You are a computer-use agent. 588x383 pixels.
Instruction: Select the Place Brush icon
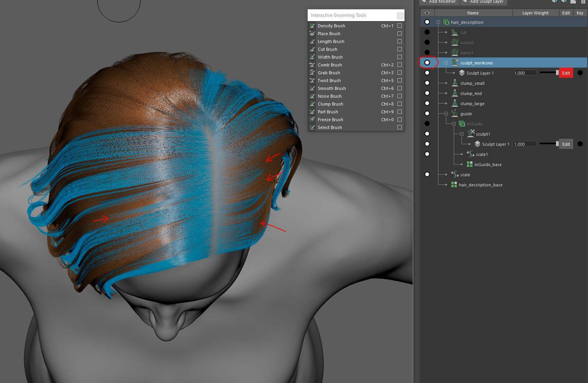click(312, 34)
